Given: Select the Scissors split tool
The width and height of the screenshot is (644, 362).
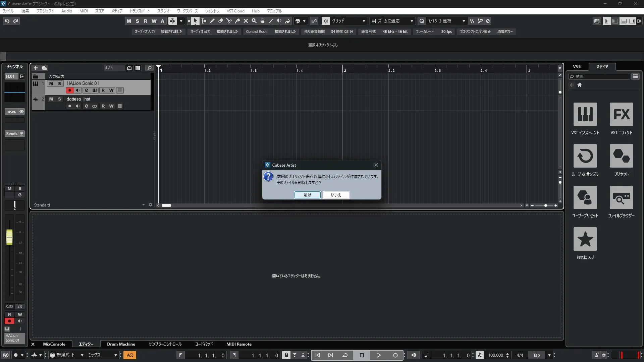Looking at the screenshot, I should pyautogui.click(x=229, y=21).
